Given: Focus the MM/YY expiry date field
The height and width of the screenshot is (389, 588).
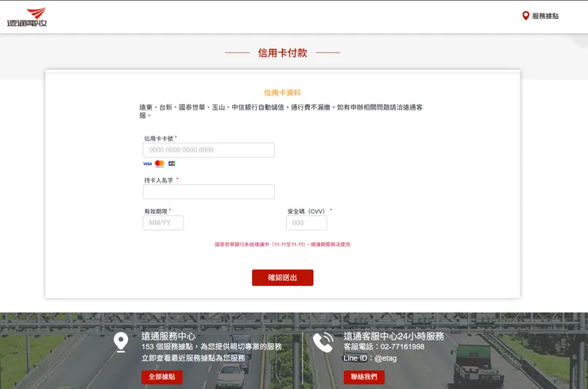Looking at the screenshot, I should point(163,222).
